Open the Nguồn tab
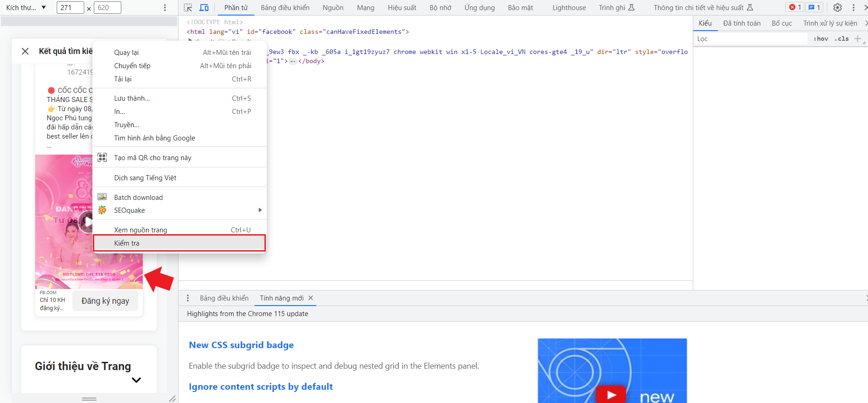This screenshot has width=868, height=403. (333, 8)
